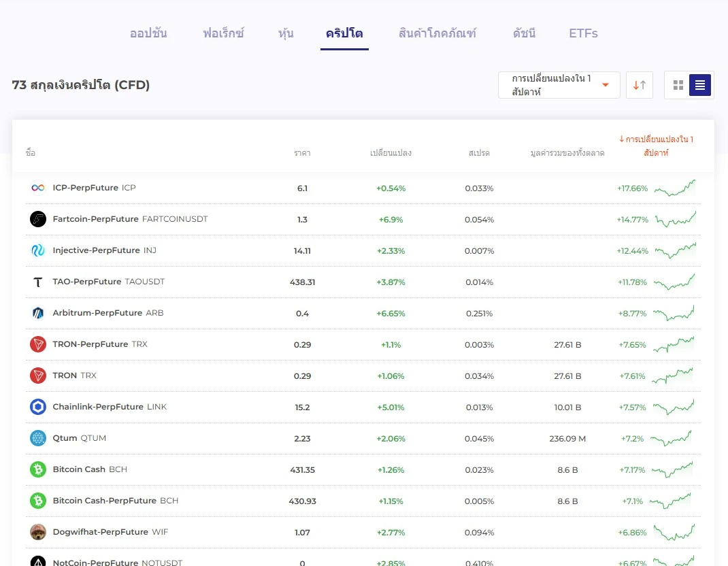Click the Arbitrum spread 0.251%
Image resolution: width=728 pixels, height=566 pixels.
(x=479, y=314)
